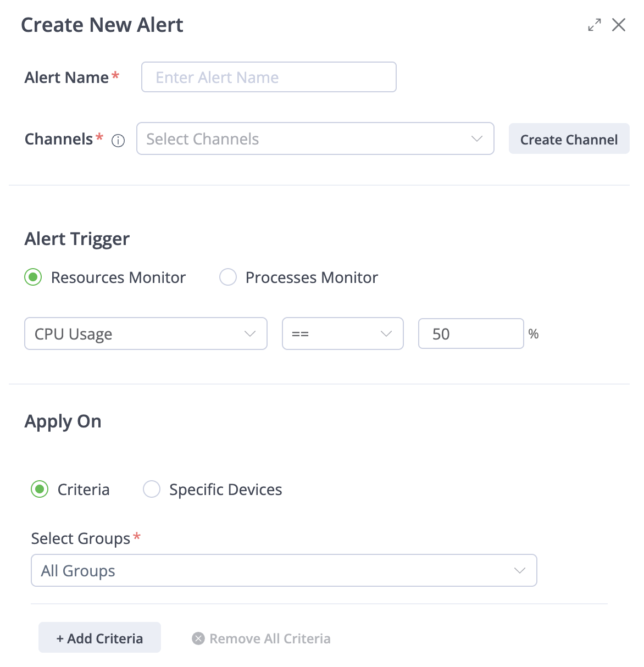Image resolution: width=644 pixels, height=667 pixels.
Task: Click the chevron arrow in the All Groups box
Action: [x=519, y=571]
